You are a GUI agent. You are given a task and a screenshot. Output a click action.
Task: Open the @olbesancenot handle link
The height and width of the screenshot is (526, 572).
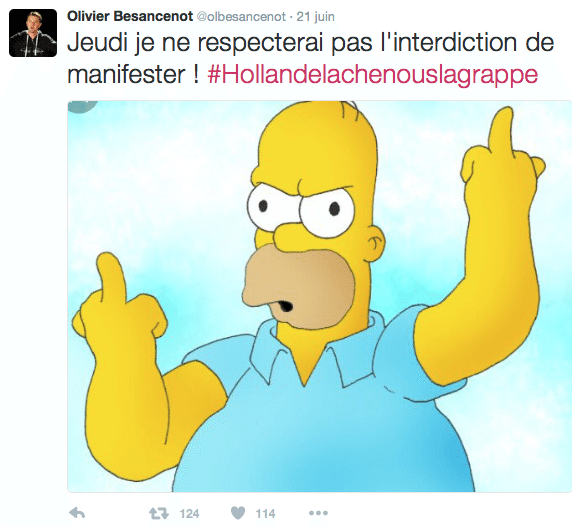pos(241,17)
